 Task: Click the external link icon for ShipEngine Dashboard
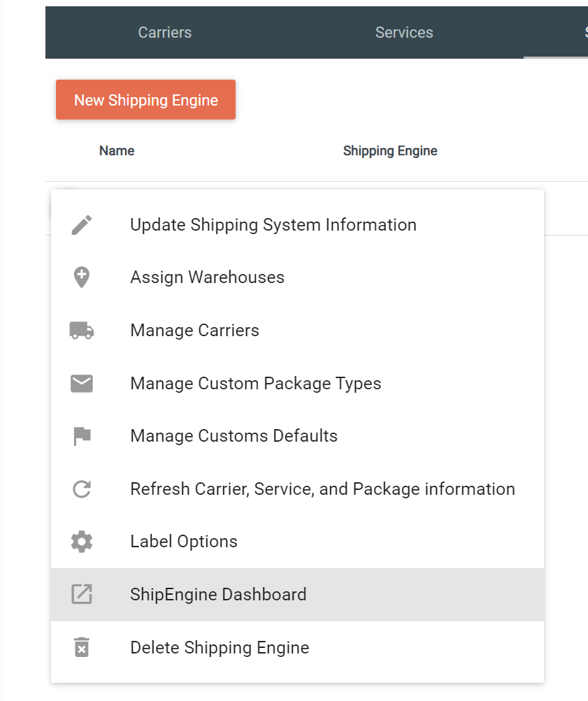(82, 594)
